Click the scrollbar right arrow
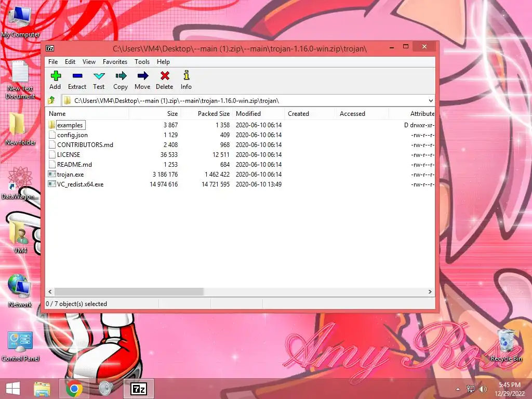 tap(430, 291)
